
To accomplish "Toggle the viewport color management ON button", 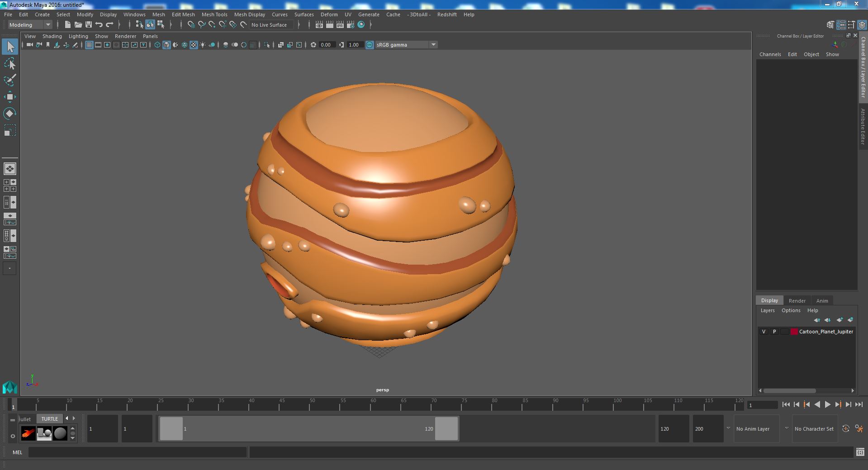I will (370, 45).
